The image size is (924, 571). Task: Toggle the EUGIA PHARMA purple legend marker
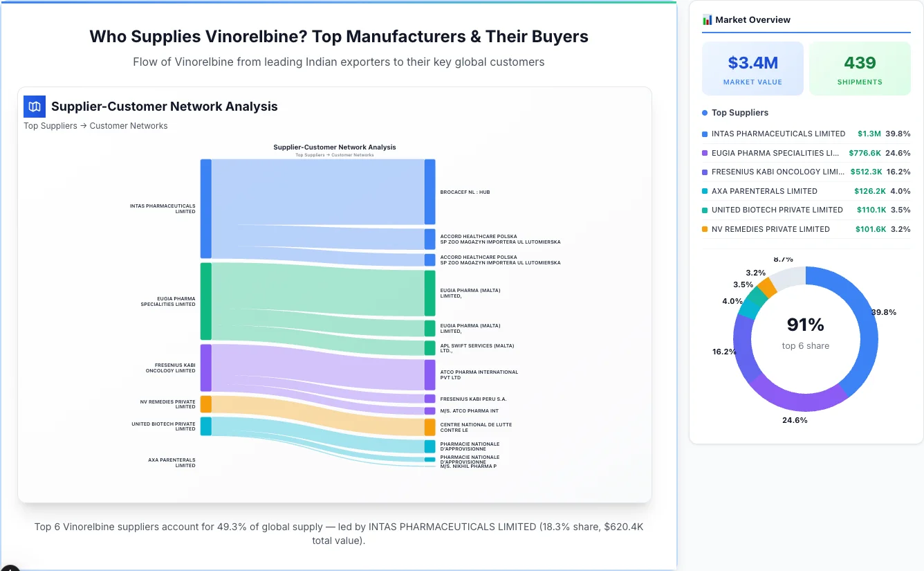pyautogui.click(x=706, y=152)
